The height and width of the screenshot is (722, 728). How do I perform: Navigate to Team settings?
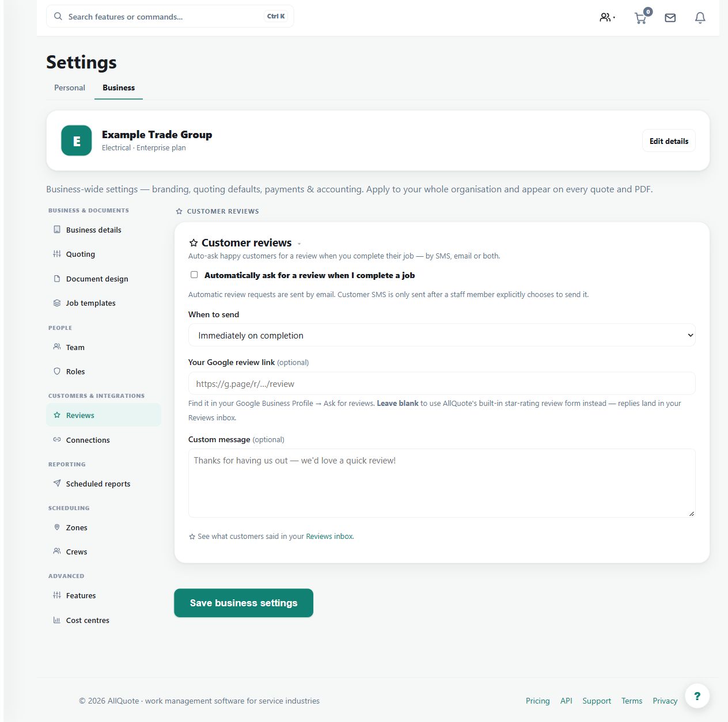pyautogui.click(x=104, y=347)
